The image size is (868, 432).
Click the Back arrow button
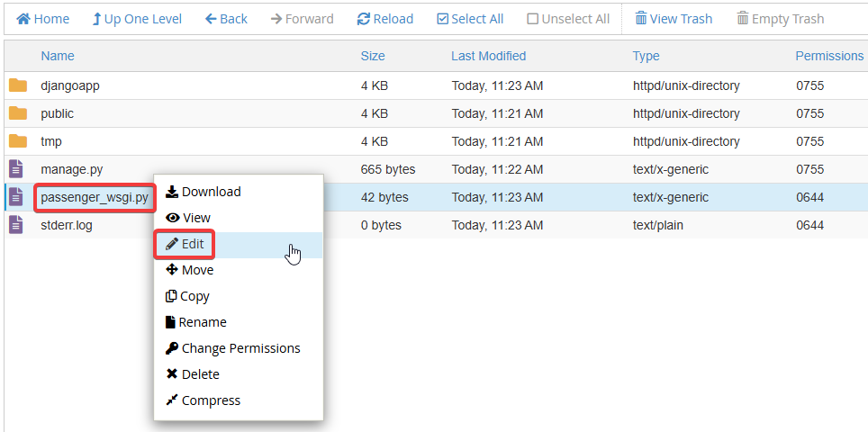click(x=226, y=19)
